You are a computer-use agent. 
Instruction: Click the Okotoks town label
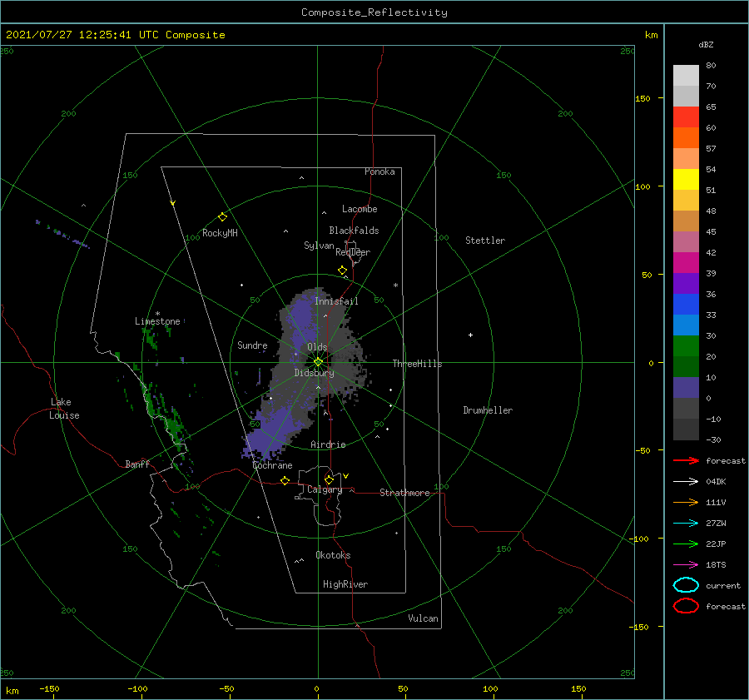click(333, 555)
